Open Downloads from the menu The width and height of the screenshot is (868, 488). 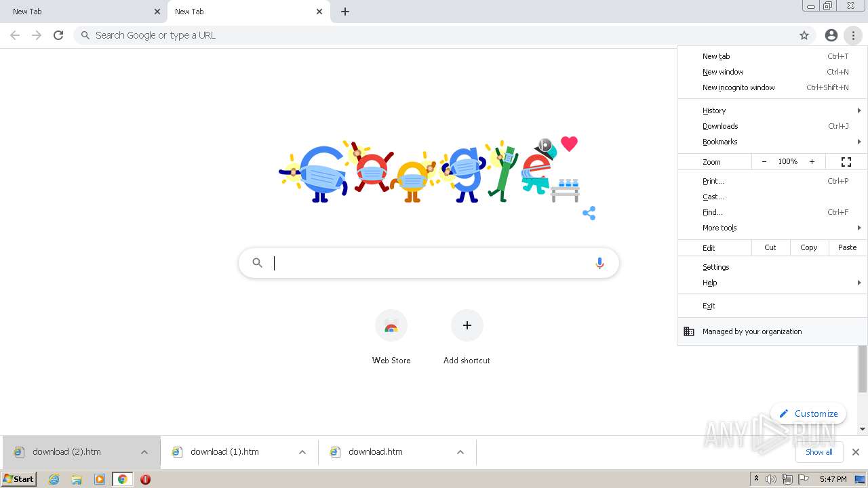click(x=772, y=126)
